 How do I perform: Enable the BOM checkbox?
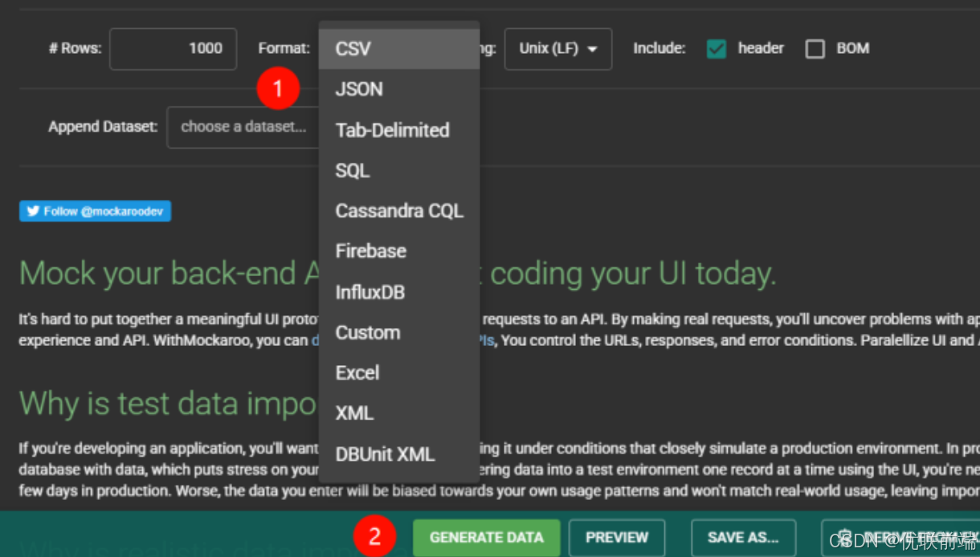point(815,49)
